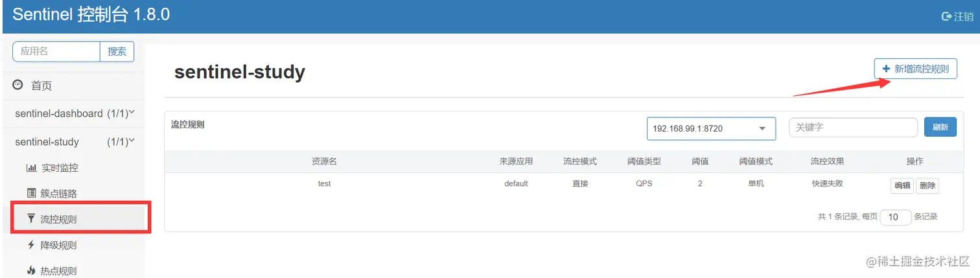This screenshot has height=278, width=980.
Task: Click the '直接' flow mode cell
Action: pos(580,183)
